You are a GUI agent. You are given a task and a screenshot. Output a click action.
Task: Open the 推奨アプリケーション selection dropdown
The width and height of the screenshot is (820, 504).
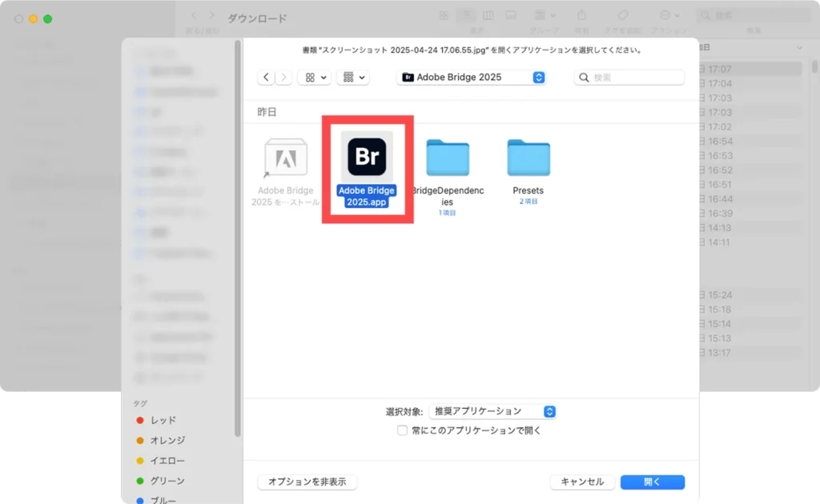(492, 411)
